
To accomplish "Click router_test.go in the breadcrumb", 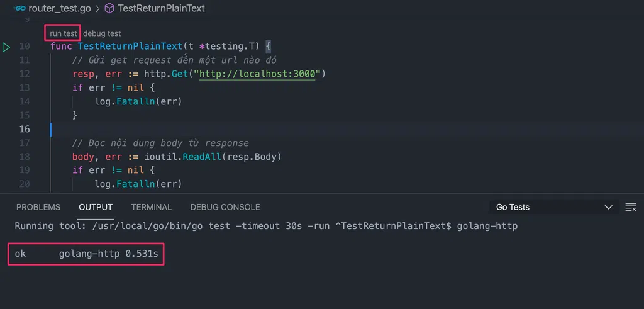I will [x=60, y=8].
